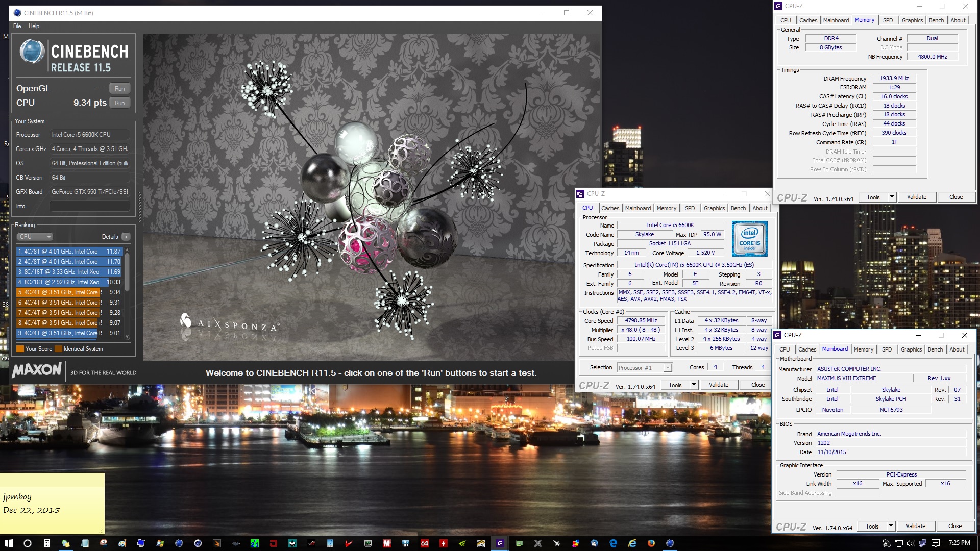The height and width of the screenshot is (551, 980).
Task: Click the Intel Core i5 logo in CPU-Z
Action: 749,238
